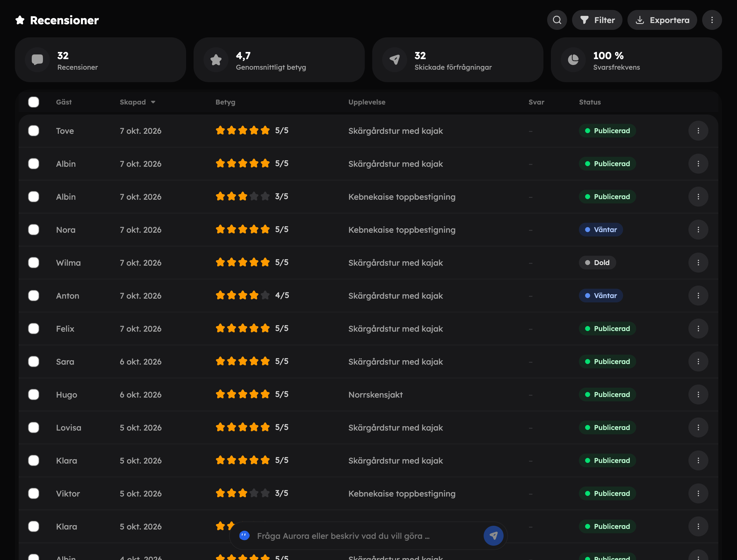Sort by the Skapad column arrow
This screenshot has width=737, height=560.
[x=153, y=102]
